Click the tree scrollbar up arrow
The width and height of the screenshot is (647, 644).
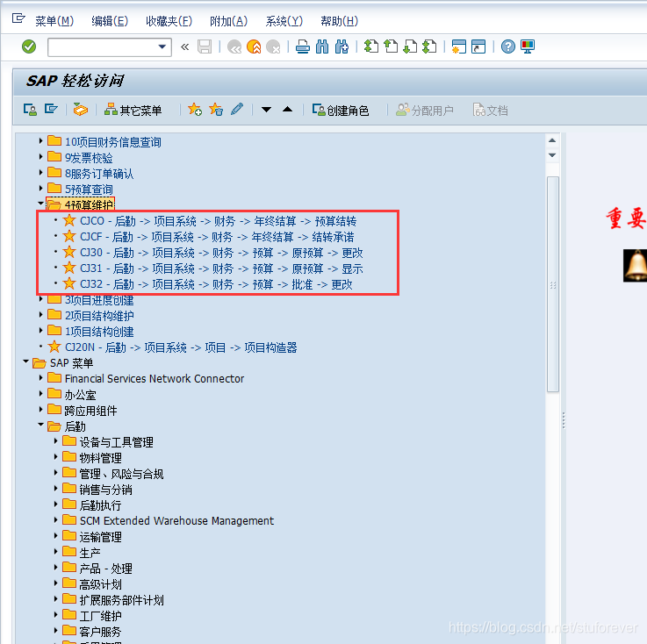(552, 141)
